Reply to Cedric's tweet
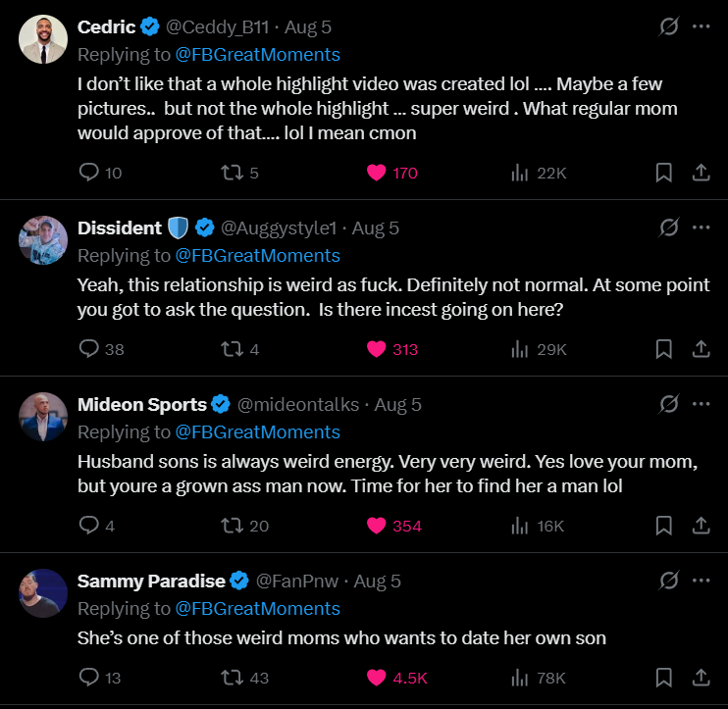This screenshot has height=709, width=728. tap(89, 173)
